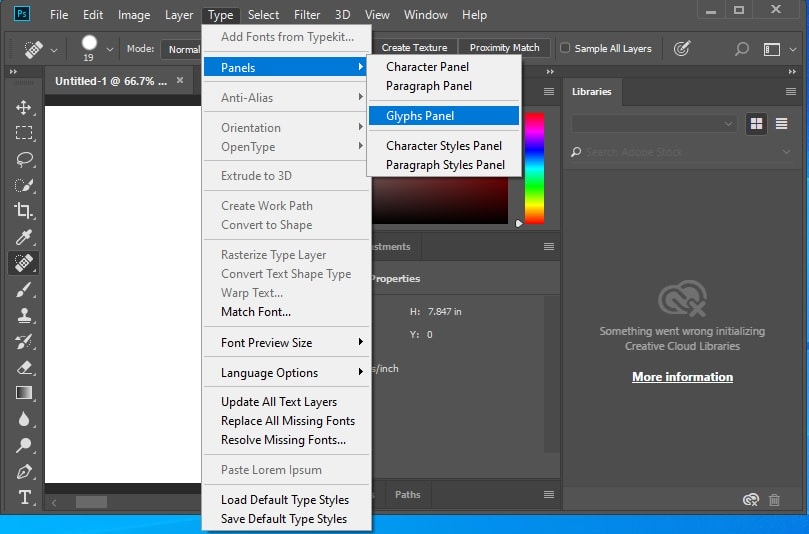Click the Proximity Match button
Viewport: 809px width, 534px height.
click(504, 48)
